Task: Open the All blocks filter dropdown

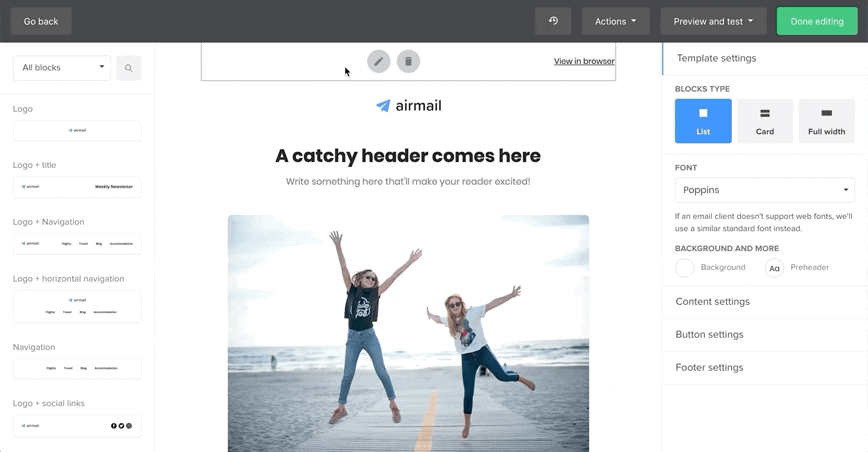Action: 61,67
